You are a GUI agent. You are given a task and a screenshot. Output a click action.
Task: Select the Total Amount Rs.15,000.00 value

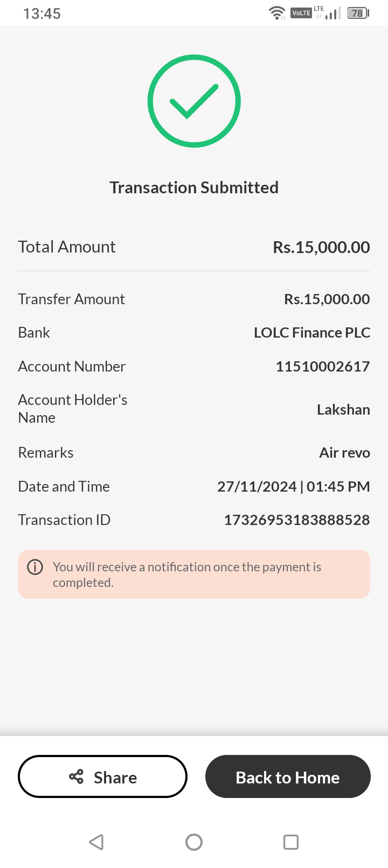pyautogui.click(x=321, y=247)
